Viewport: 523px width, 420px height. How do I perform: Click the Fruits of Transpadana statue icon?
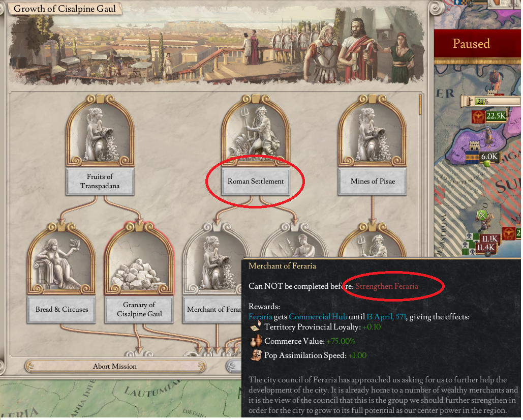coord(100,131)
